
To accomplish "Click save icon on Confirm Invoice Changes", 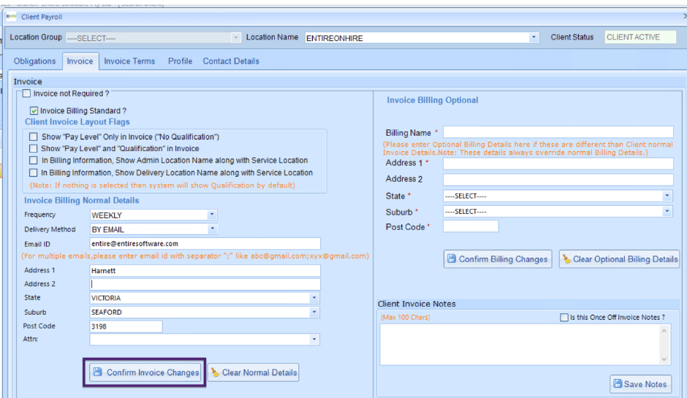I will [x=98, y=372].
